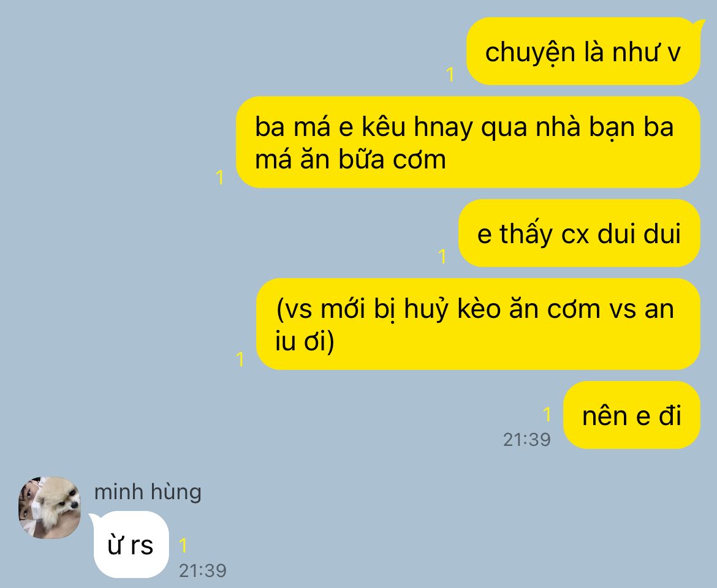
Task: Tap unread count next to 'ừ rs' bubble
Action: point(183,546)
